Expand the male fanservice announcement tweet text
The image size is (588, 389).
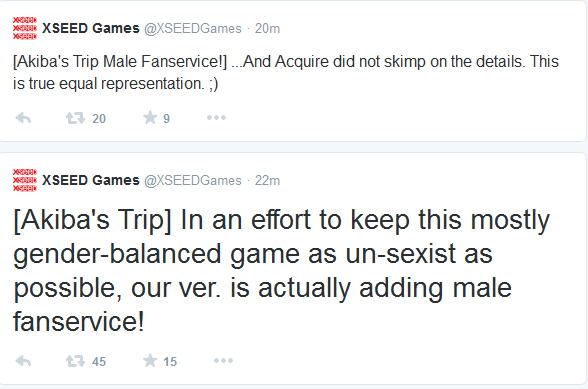(281, 270)
